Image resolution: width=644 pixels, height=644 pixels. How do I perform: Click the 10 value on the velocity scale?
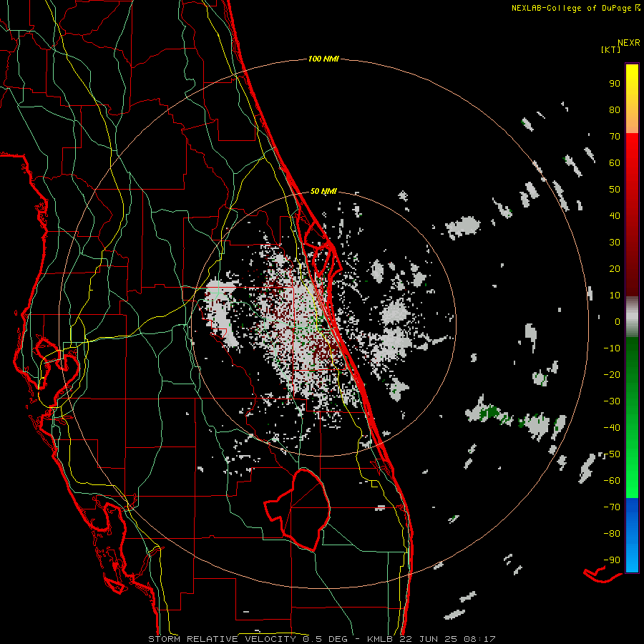click(615, 296)
